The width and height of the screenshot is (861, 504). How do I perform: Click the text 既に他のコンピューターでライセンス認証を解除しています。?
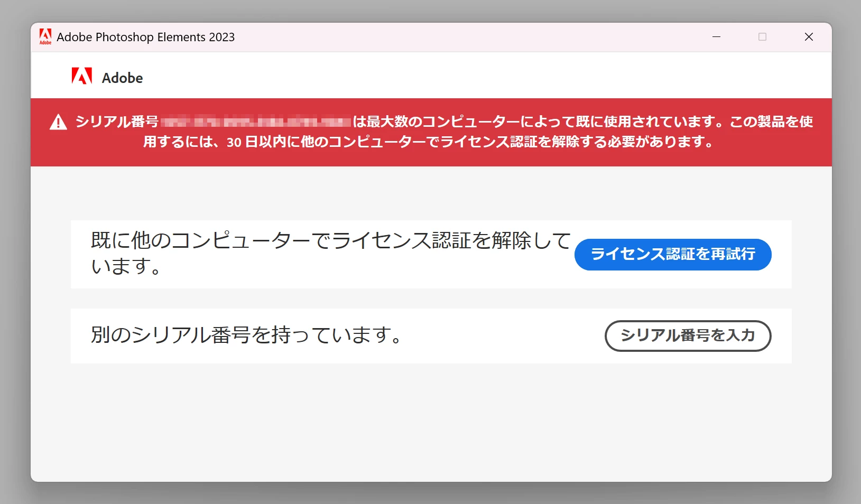331,253
